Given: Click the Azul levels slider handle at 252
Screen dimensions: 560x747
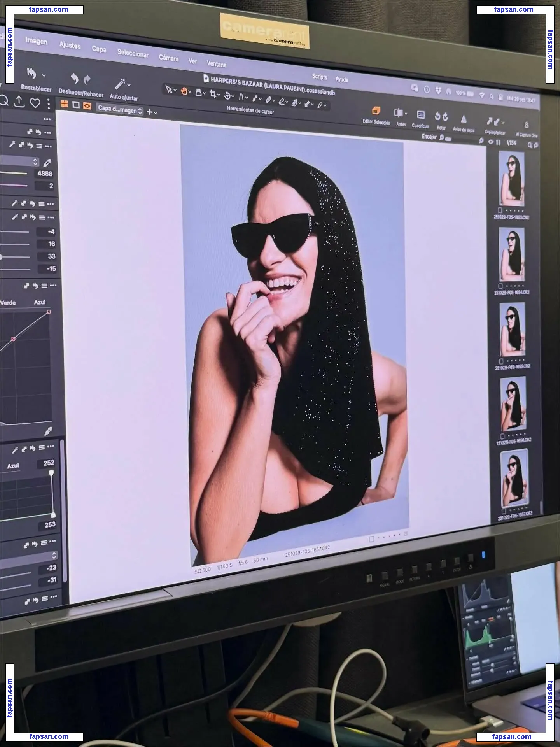Looking at the screenshot, I should pyautogui.click(x=51, y=473).
